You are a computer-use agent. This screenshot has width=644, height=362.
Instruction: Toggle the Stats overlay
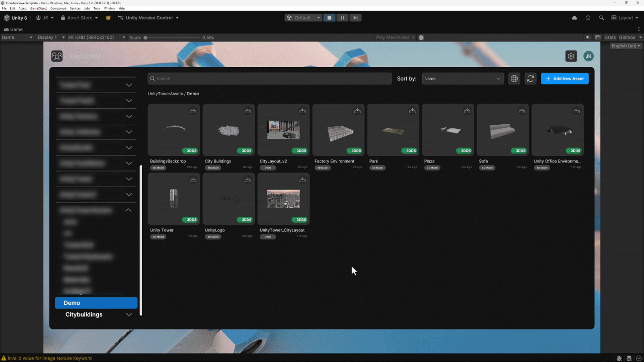coord(610,37)
